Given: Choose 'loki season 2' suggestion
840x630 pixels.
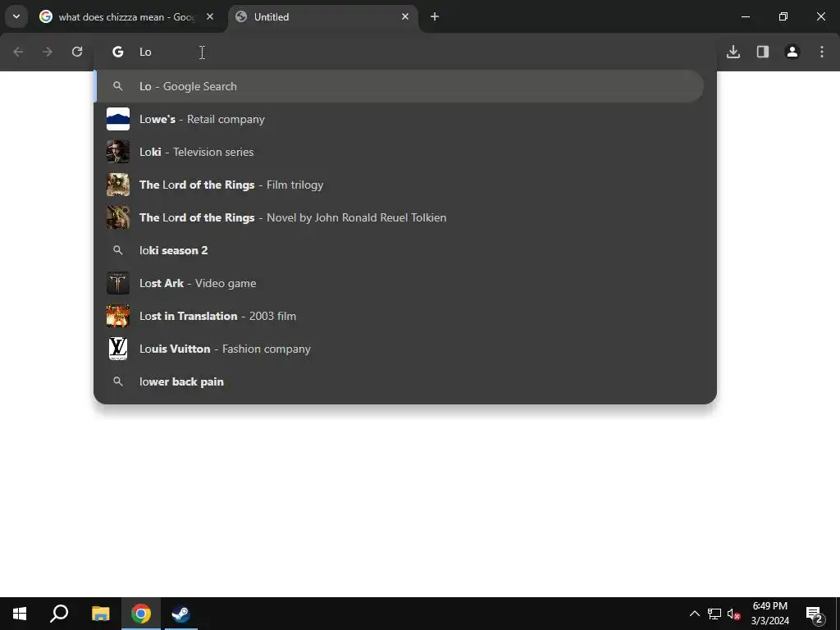Looking at the screenshot, I should (x=405, y=250).
